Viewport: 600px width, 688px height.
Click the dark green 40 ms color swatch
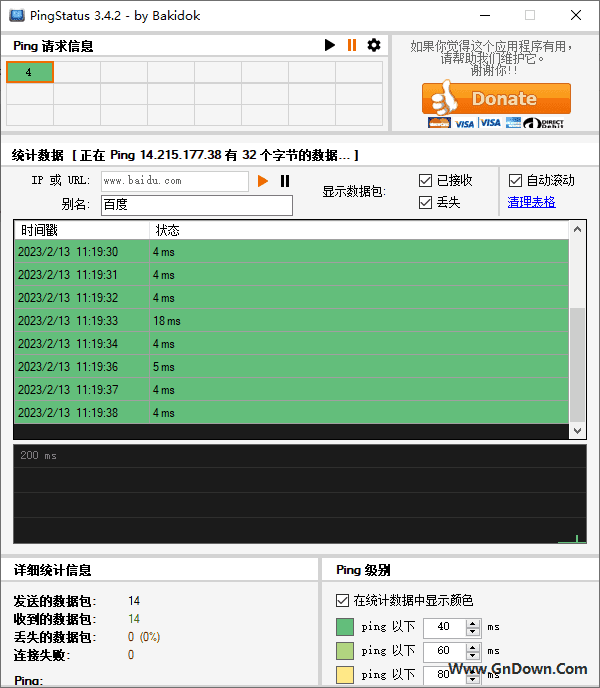tap(345, 627)
